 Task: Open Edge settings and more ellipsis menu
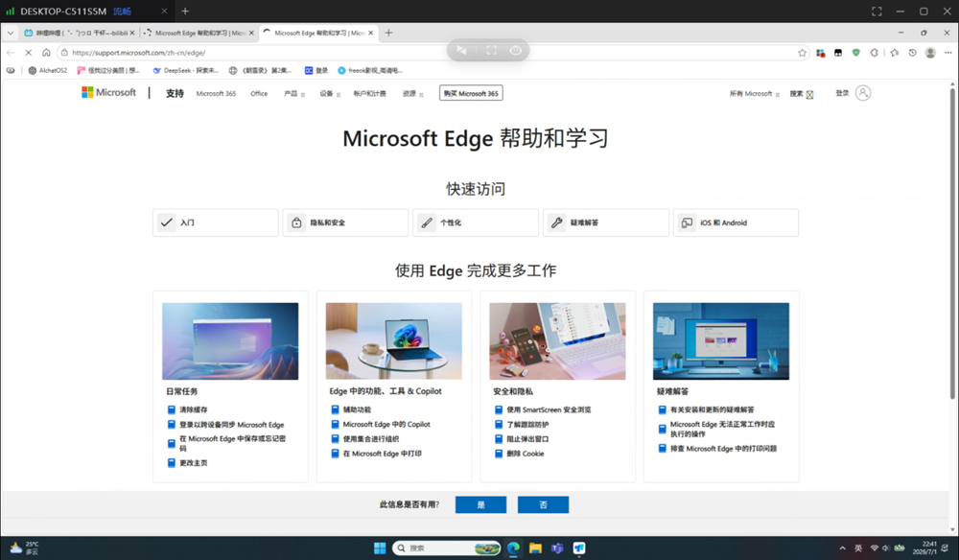[x=948, y=53]
